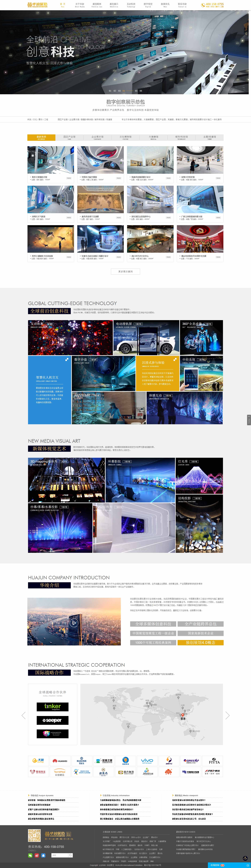Click the WeChat icon in footer
Screen dimensions: 251x868
click(30, 855)
